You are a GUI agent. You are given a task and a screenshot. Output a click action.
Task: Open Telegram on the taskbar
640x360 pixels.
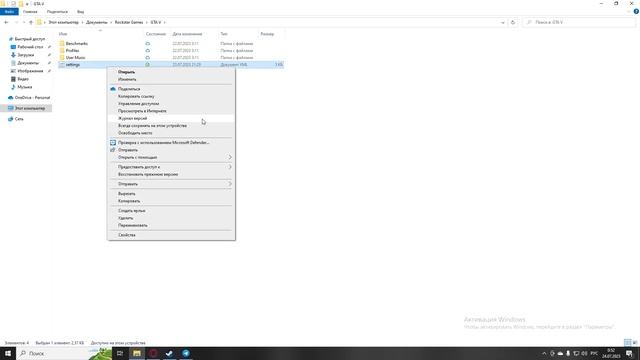tap(186, 353)
